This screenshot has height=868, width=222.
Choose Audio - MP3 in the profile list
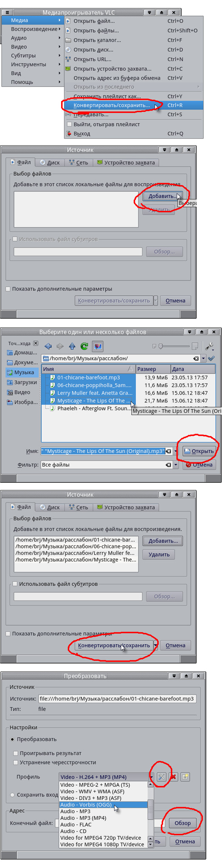(104, 811)
